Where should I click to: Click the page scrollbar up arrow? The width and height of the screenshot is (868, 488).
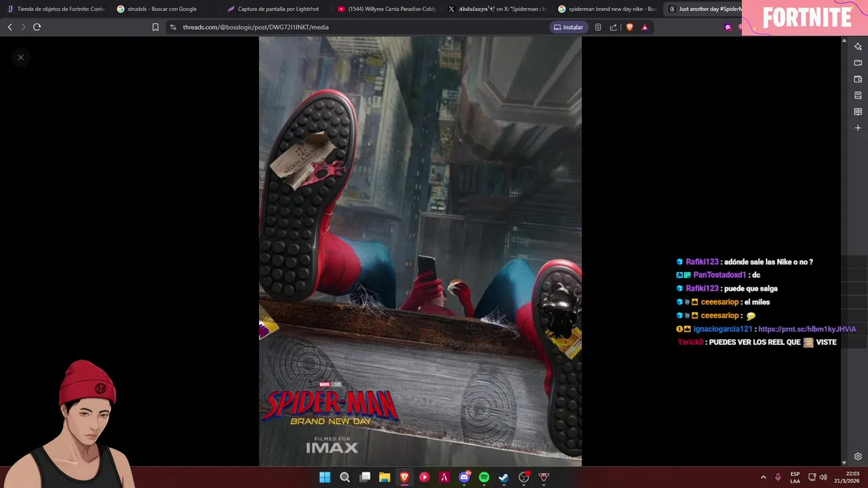(x=844, y=41)
